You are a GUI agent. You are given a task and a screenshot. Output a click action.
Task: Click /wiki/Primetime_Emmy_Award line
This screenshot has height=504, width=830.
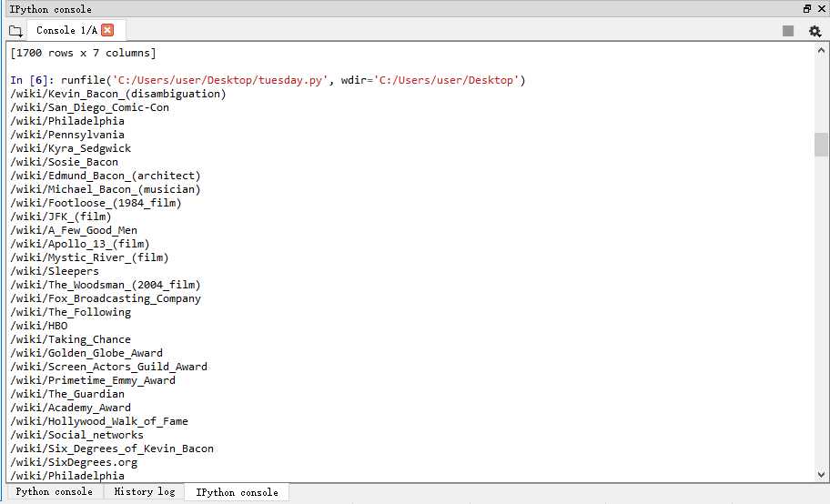93,380
